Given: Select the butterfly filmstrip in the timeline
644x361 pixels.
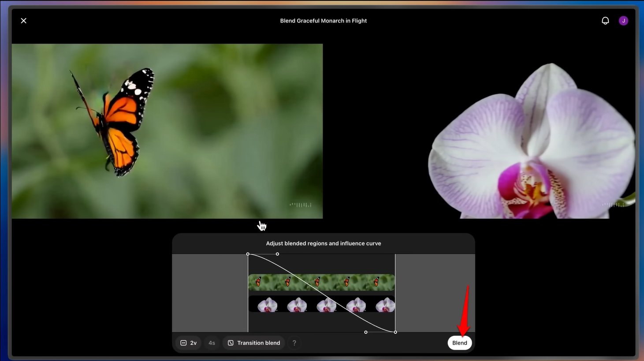Looking at the screenshot, I should (x=321, y=282).
